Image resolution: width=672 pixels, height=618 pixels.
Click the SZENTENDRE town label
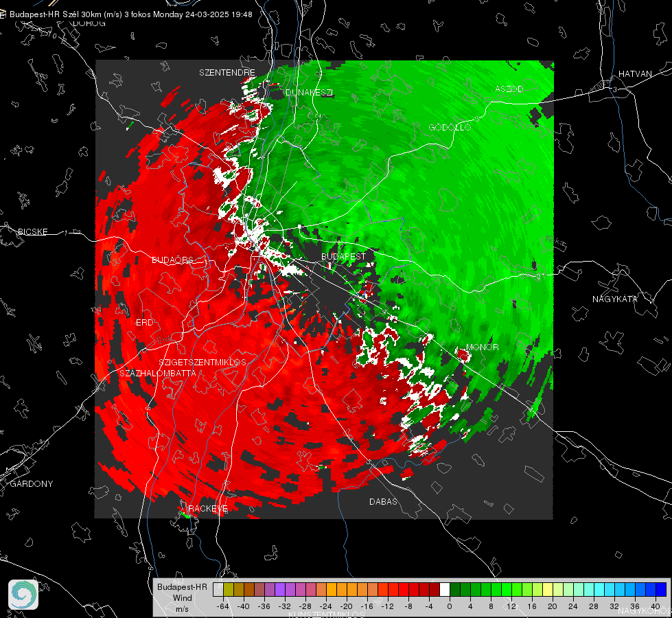tap(227, 73)
